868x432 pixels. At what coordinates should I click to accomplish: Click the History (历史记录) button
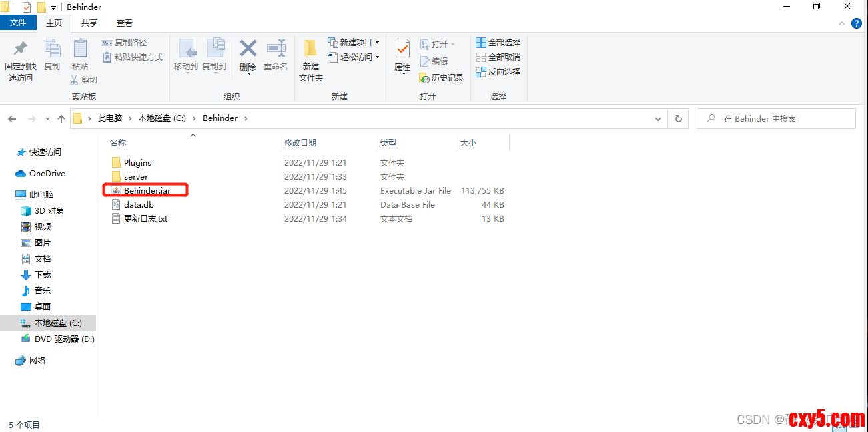[x=441, y=78]
